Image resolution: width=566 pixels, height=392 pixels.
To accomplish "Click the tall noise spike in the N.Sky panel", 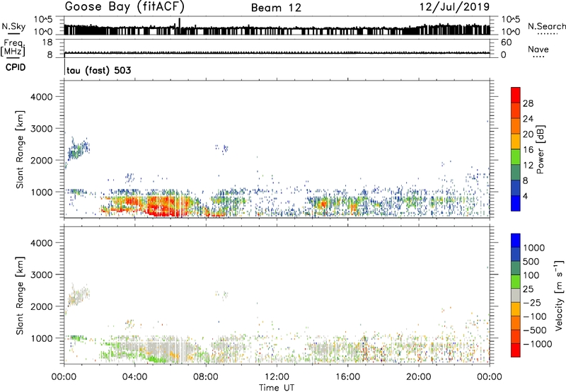I will click(x=180, y=26).
